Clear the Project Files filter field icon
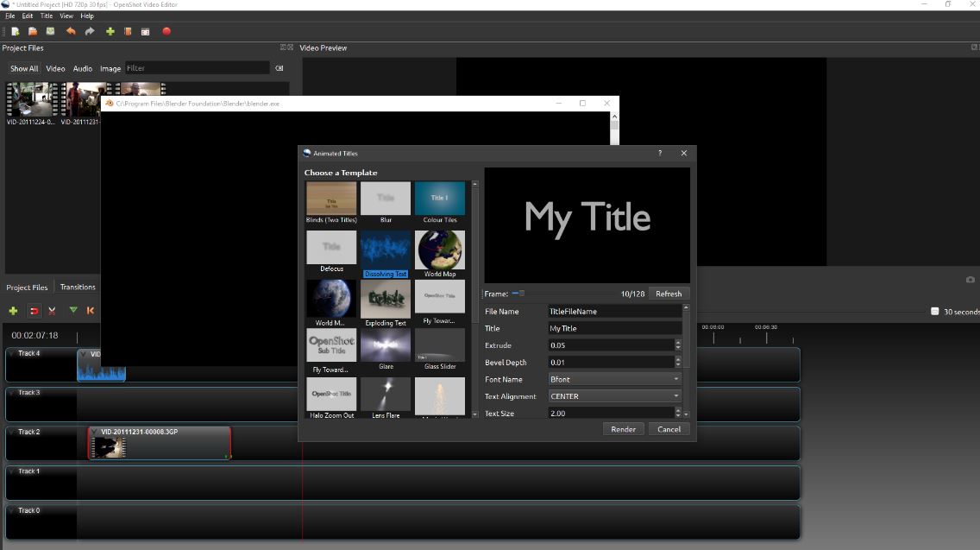This screenshot has height=550, width=980. (280, 68)
